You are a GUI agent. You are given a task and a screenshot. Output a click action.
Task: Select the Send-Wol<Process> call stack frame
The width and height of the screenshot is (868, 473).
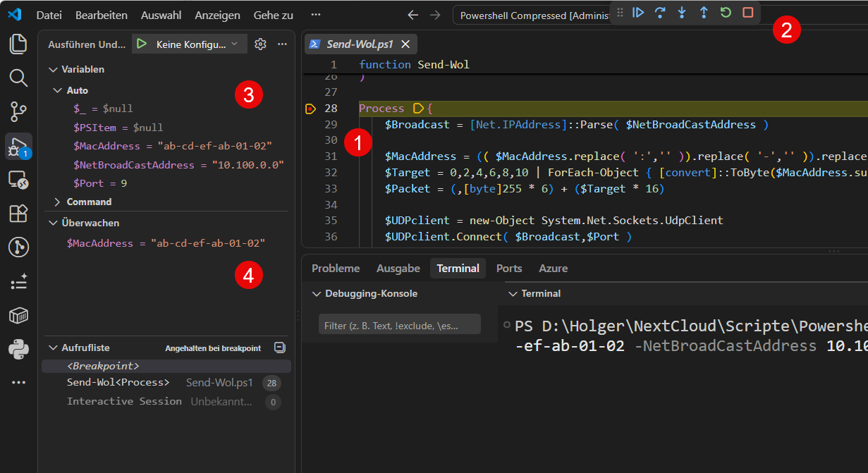pyautogui.click(x=166, y=383)
